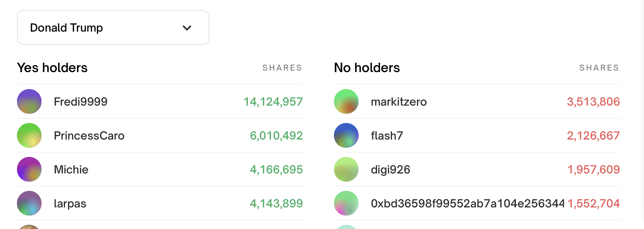Open Michie's profile link
The height and width of the screenshot is (229, 644).
click(71, 170)
